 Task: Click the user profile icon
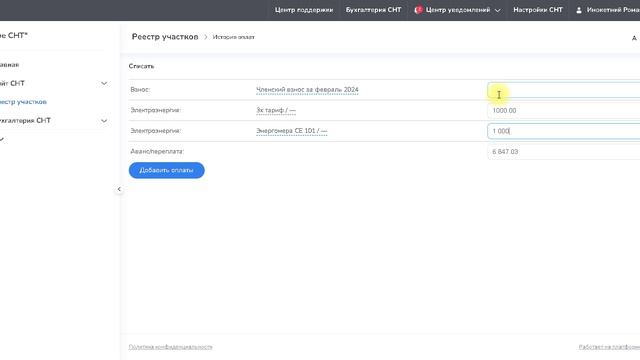point(579,10)
